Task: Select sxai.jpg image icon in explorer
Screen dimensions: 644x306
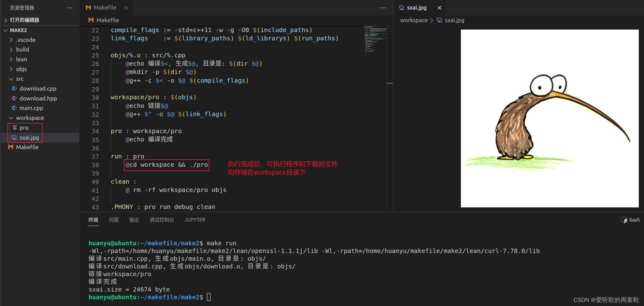Action: [14, 137]
